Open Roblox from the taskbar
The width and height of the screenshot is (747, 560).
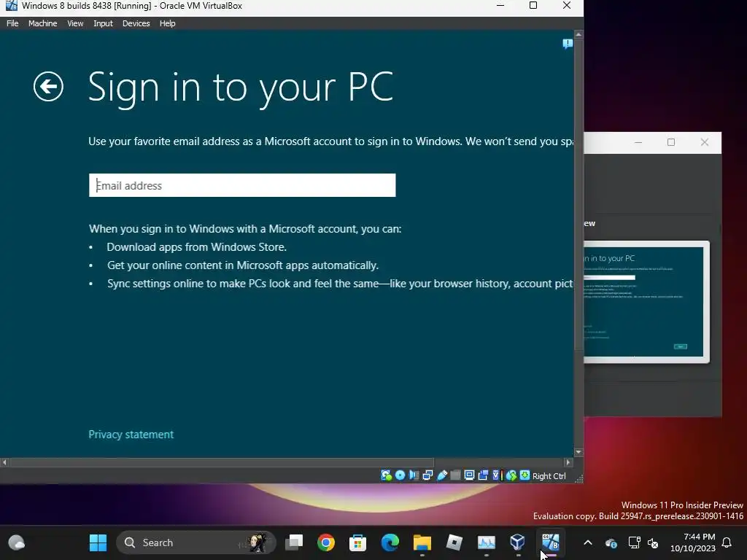[454, 542]
